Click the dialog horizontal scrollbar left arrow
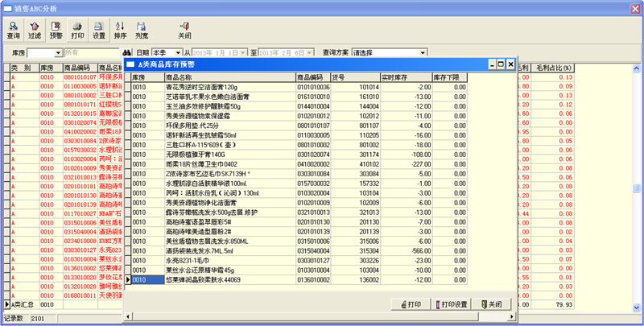Screen dimensions: 644x326 pos(128,316)
